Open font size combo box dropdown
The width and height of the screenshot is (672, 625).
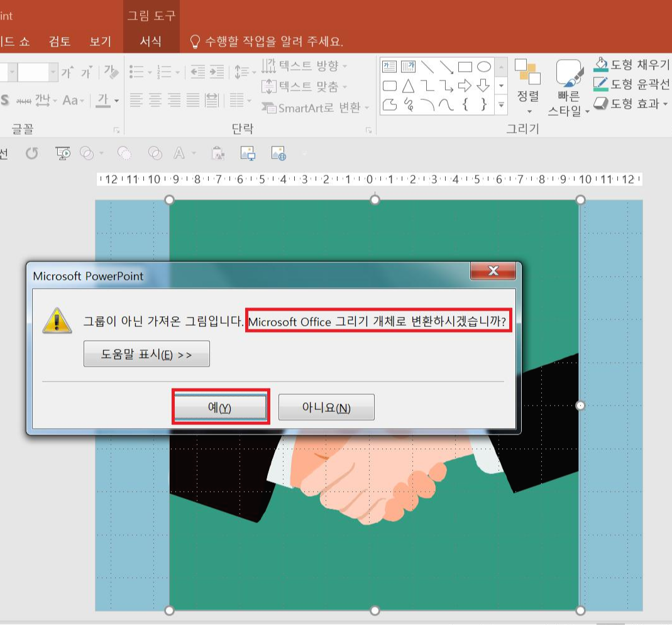53,72
